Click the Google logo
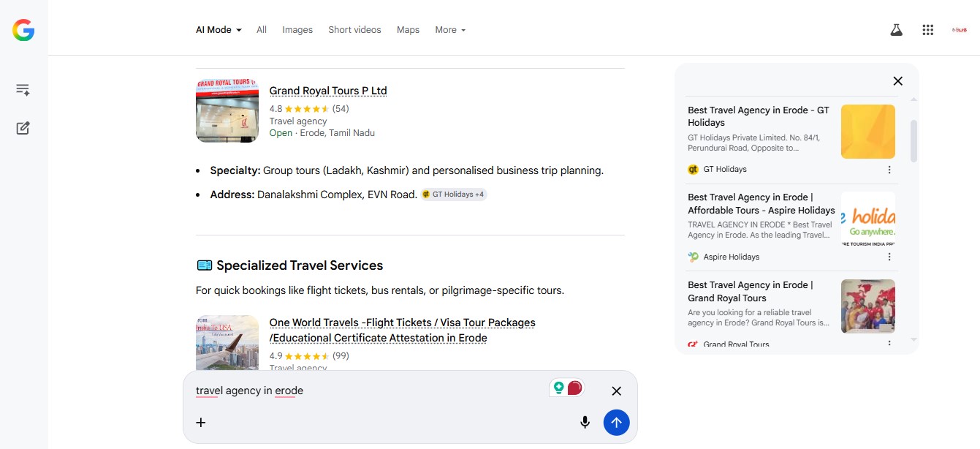The image size is (980, 449). [x=23, y=30]
